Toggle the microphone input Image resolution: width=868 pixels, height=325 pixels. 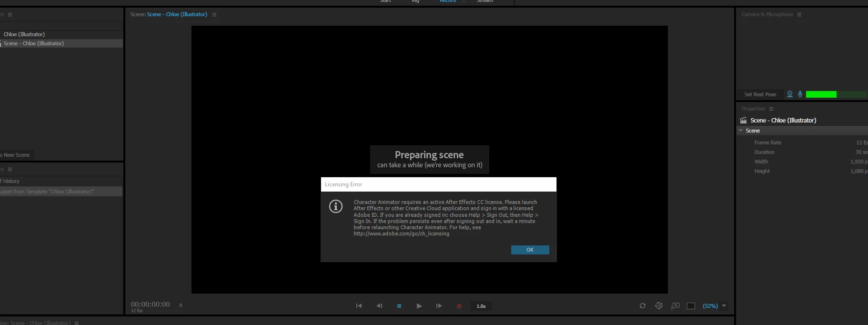click(800, 94)
